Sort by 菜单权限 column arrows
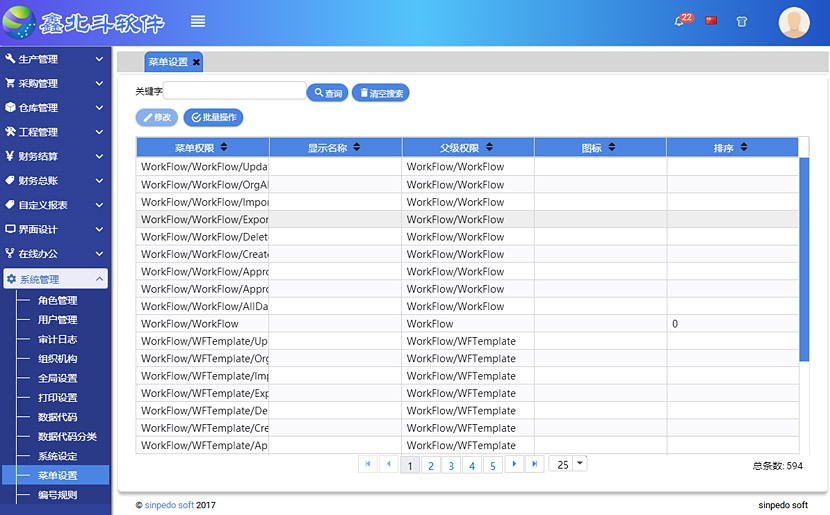Viewport: 830px width, 515px height. pos(224,148)
